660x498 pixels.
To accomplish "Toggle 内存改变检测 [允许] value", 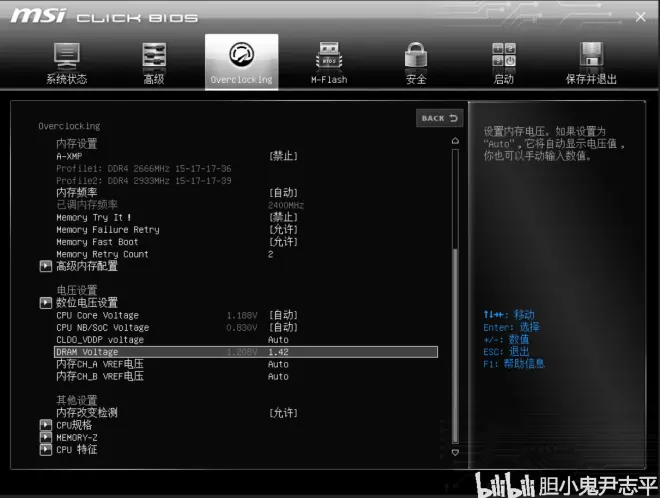I will [x=283, y=413].
